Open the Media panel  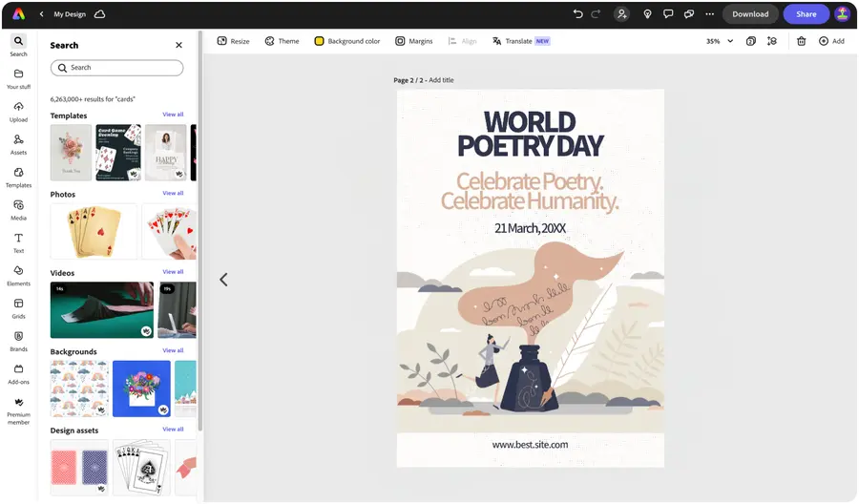pyautogui.click(x=19, y=210)
